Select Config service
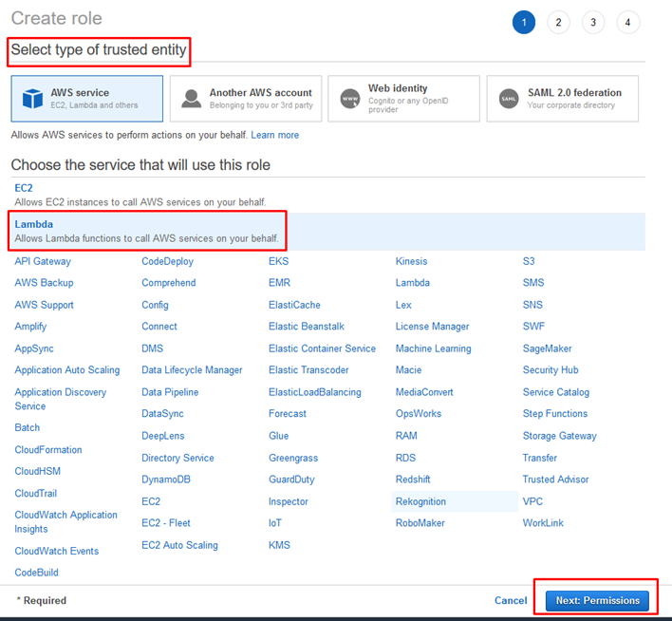Image resolution: width=672 pixels, height=621 pixels. (x=155, y=305)
